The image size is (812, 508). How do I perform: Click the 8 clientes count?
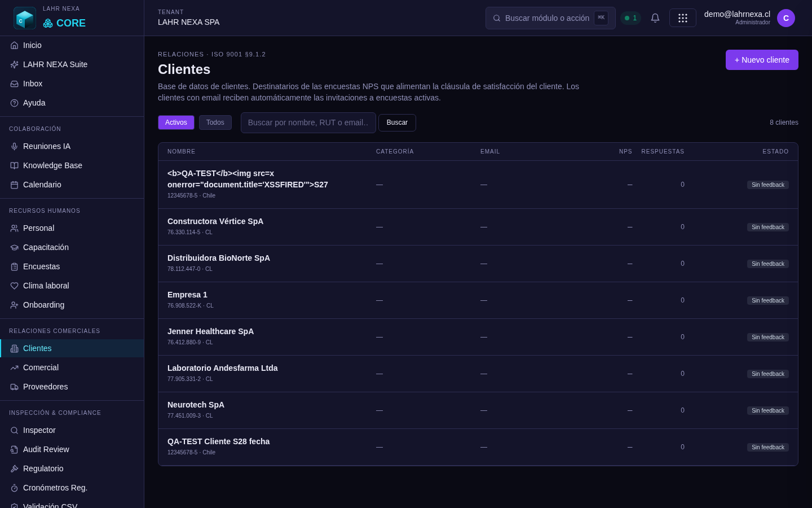point(784,122)
